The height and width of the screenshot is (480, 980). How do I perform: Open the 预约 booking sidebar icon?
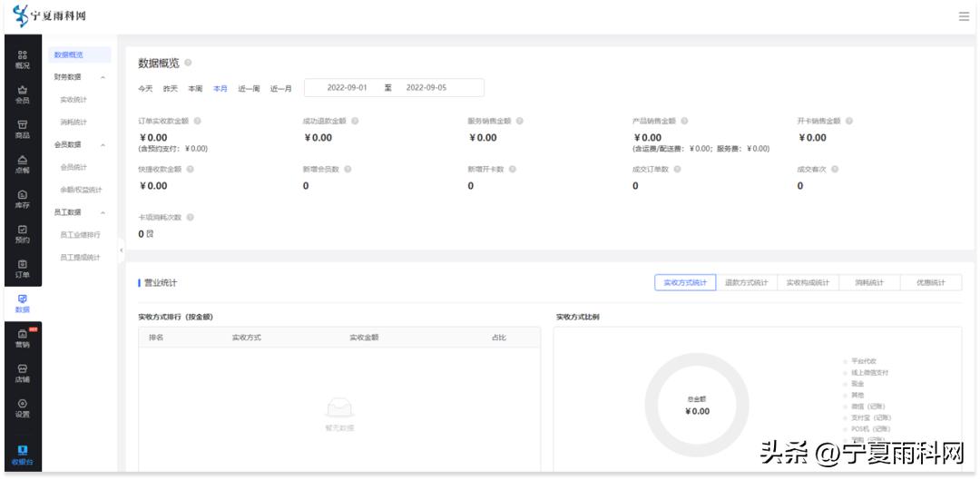23,234
